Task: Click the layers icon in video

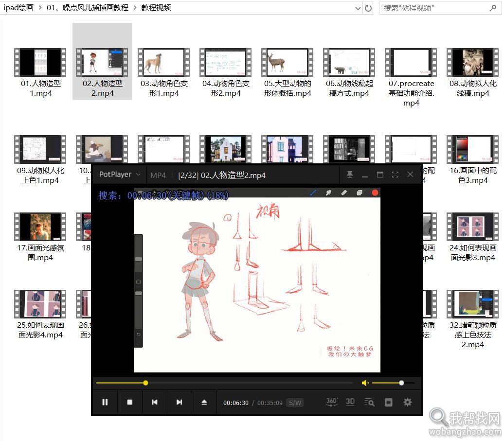Action: (x=360, y=193)
